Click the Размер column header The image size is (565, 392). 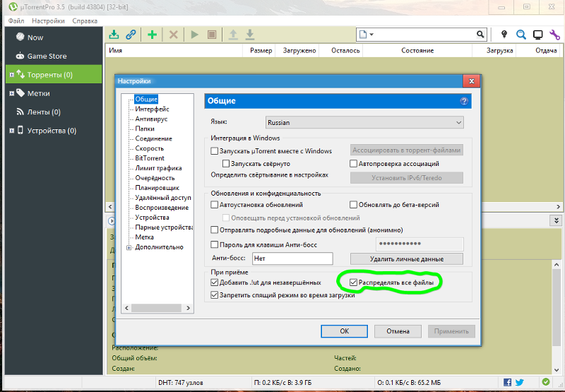(x=261, y=50)
